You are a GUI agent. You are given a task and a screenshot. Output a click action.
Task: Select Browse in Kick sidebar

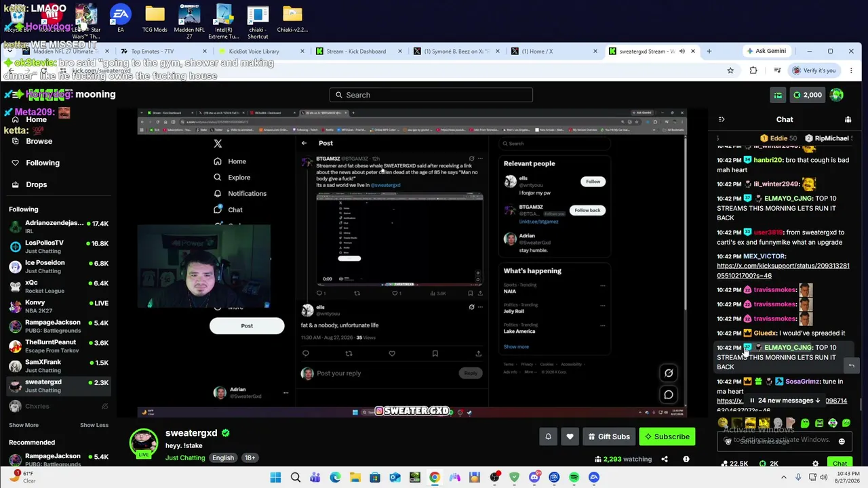point(39,141)
